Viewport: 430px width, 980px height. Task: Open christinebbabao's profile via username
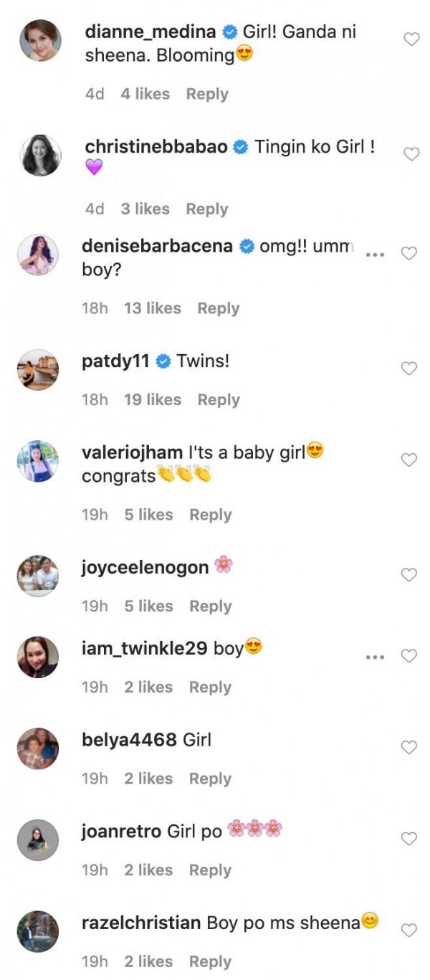156,147
